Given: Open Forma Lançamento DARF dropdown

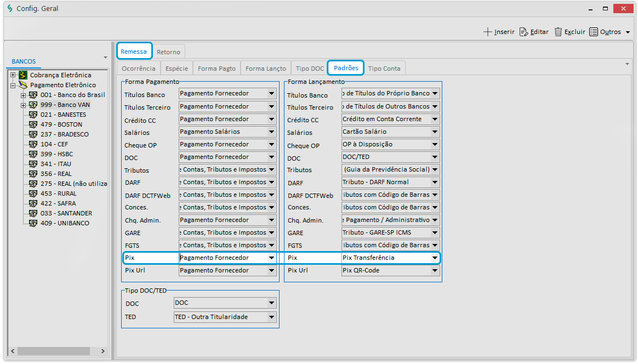Looking at the screenshot, I should pos(435,183).
